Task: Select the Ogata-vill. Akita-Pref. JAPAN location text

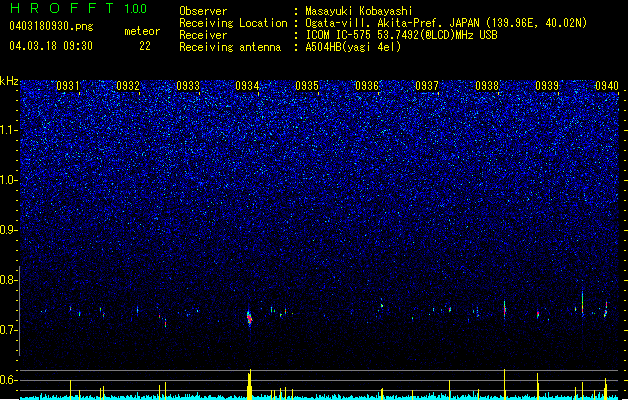Action: tap(446, 23)
